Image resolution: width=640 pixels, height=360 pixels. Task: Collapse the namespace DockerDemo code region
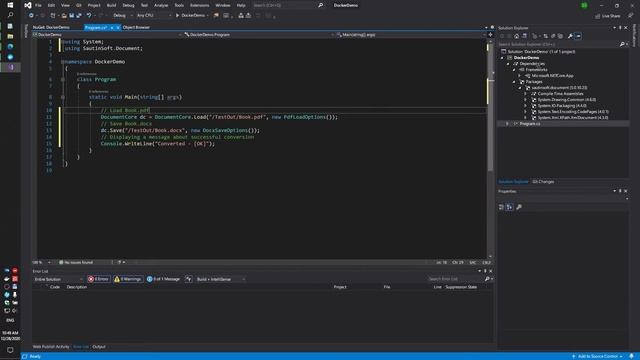click(62, 62)
